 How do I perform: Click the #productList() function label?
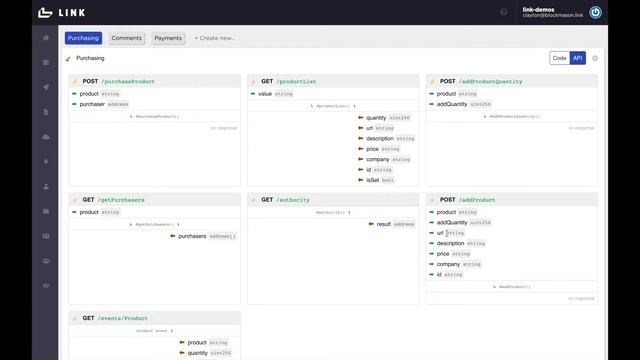pos(333,106)
